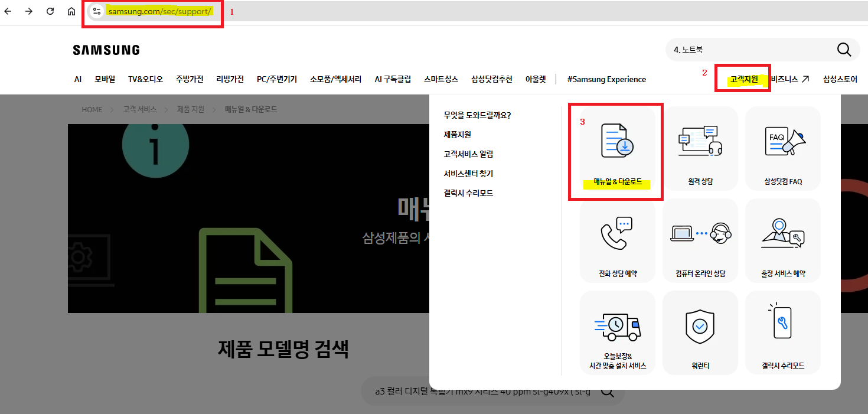Open the Samsung logo home link
This screenshot has height=414, width=868.
click(106, 50)
